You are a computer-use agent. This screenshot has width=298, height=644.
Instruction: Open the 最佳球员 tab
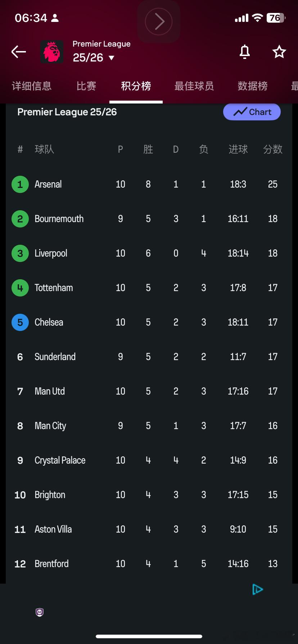(x=194, y=86)
